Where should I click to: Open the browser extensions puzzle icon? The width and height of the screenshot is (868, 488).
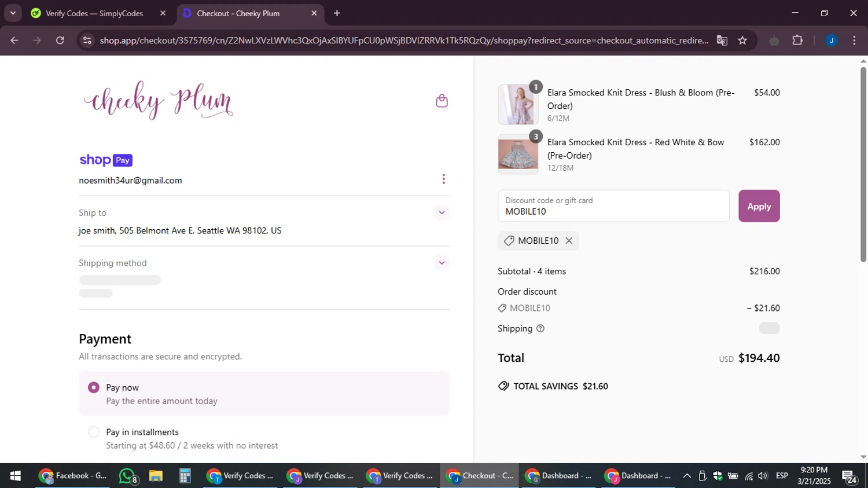(797, 41)
